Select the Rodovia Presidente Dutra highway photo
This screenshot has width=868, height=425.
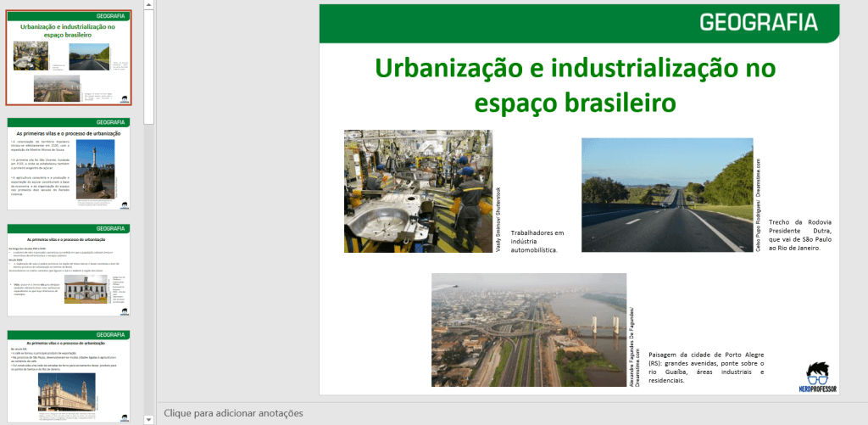666,195
